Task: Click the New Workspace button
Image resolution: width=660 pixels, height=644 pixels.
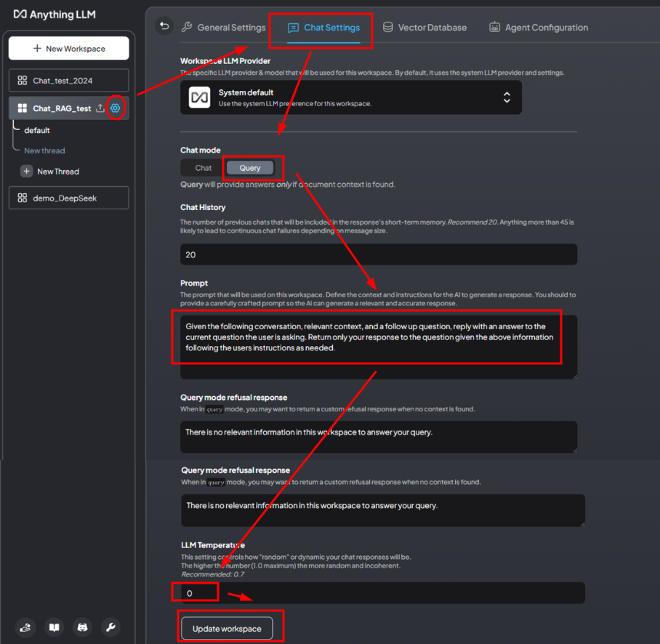Action: pyautogui.click(x=68, y=49)
